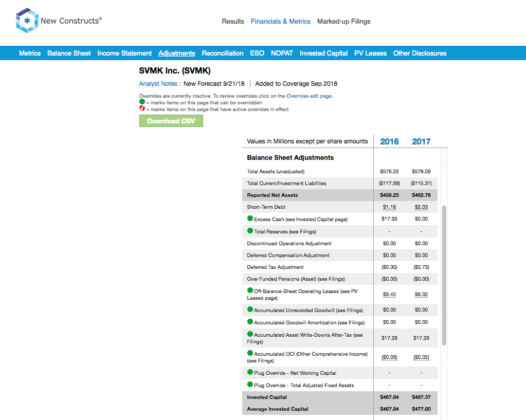Click the 2016 column header
Screen dimensions: 526x420
point(389,141)
